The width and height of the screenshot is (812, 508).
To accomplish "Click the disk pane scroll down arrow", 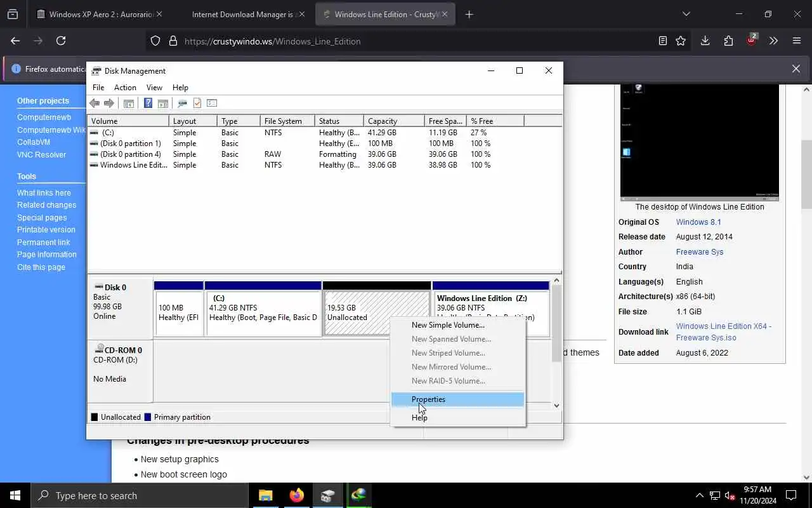I will tap(556, 405).
